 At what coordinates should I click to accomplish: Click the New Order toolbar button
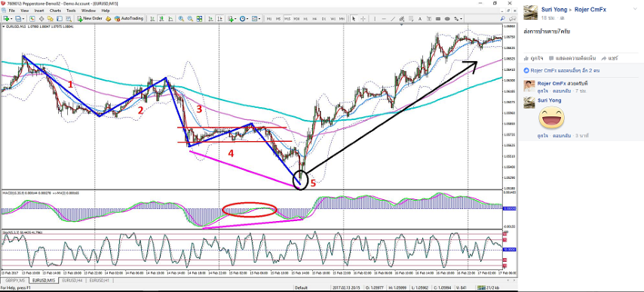pyautogui.click(x=89, y=18)
